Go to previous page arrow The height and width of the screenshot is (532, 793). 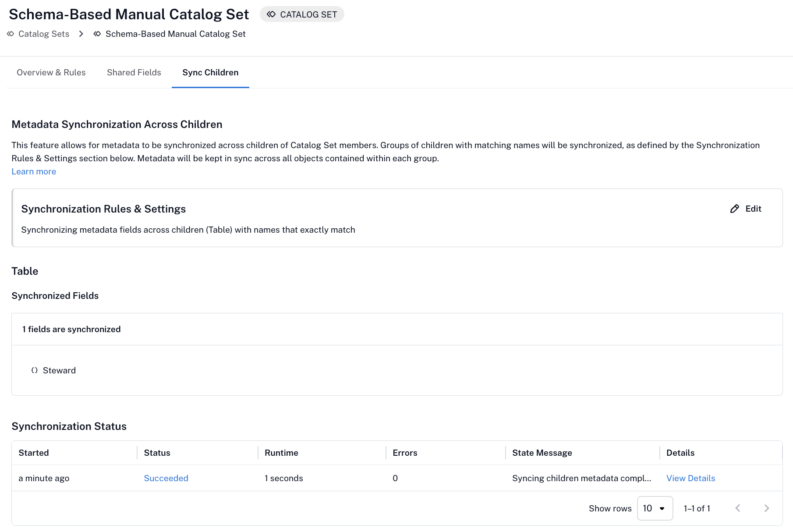tap(738, 508)
